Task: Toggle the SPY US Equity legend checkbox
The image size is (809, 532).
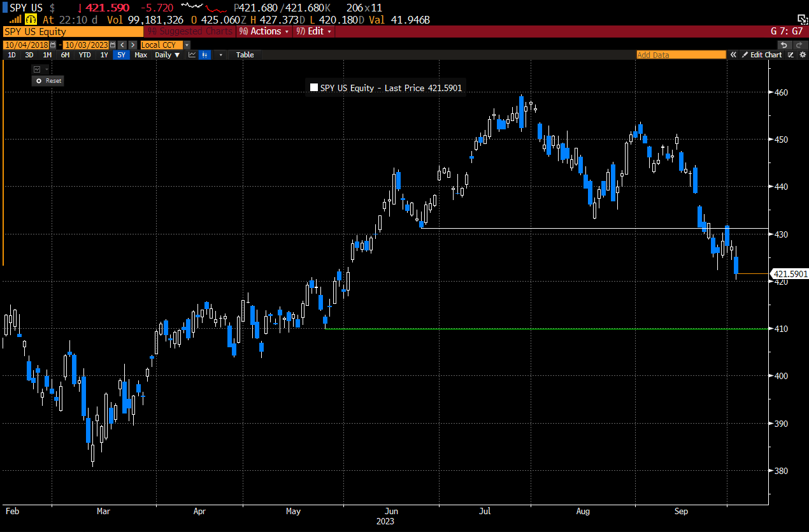Action: [313, 87]
